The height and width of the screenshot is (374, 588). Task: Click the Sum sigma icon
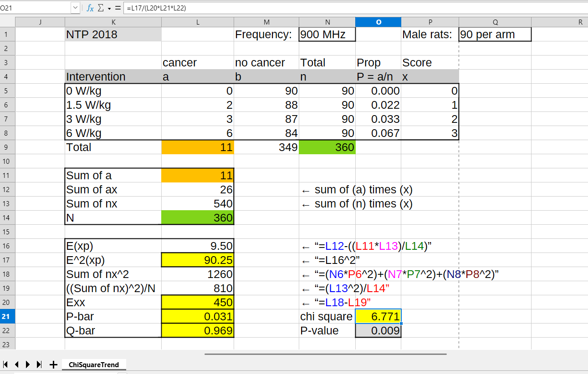[x=101, y=8]
